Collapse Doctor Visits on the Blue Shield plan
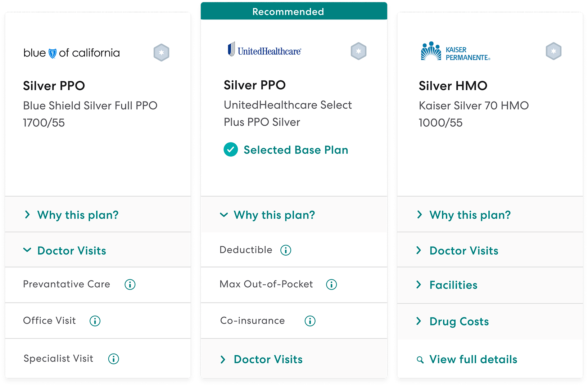This screenshot has width=588, height=386. tap(71, 251)
